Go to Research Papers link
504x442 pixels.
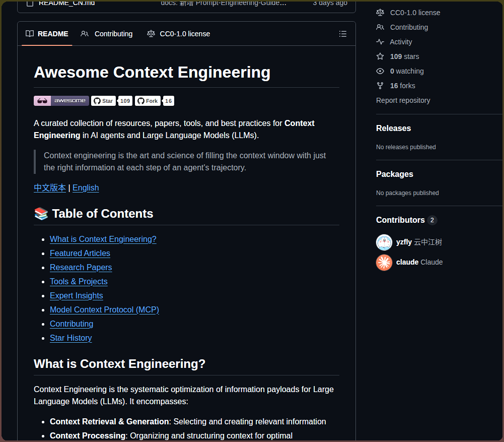tap(81, 268)
